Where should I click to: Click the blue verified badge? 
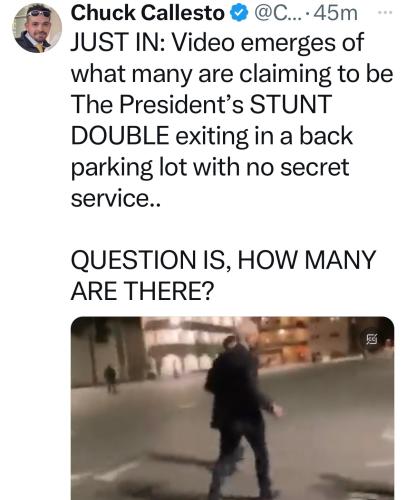pyautogui.click(x=240, y=13)
